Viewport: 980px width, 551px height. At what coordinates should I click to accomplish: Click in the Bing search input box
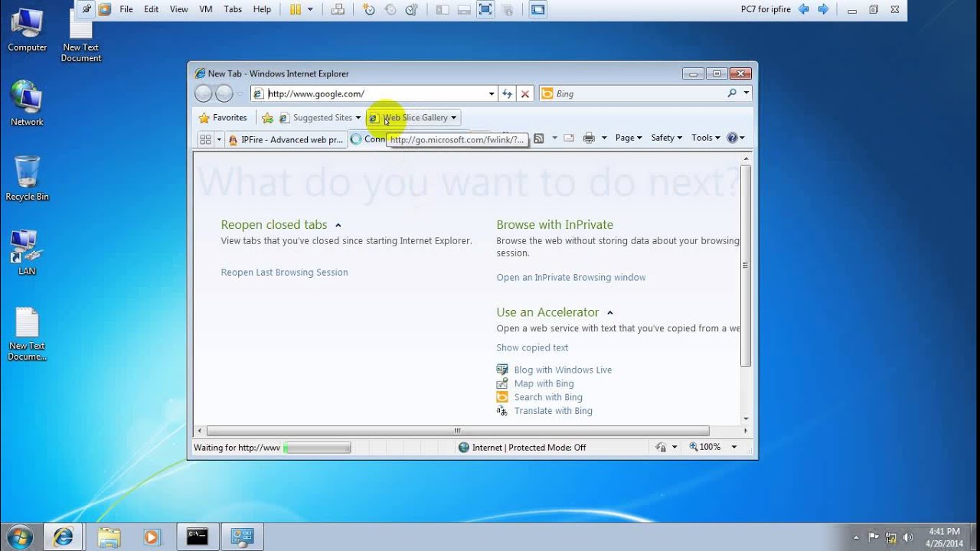639,93
